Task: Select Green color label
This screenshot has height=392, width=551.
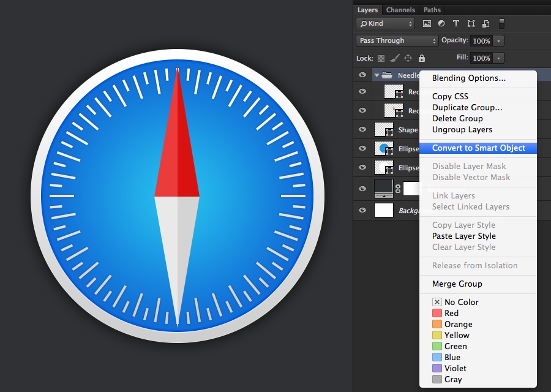Action: pos(478,346)
